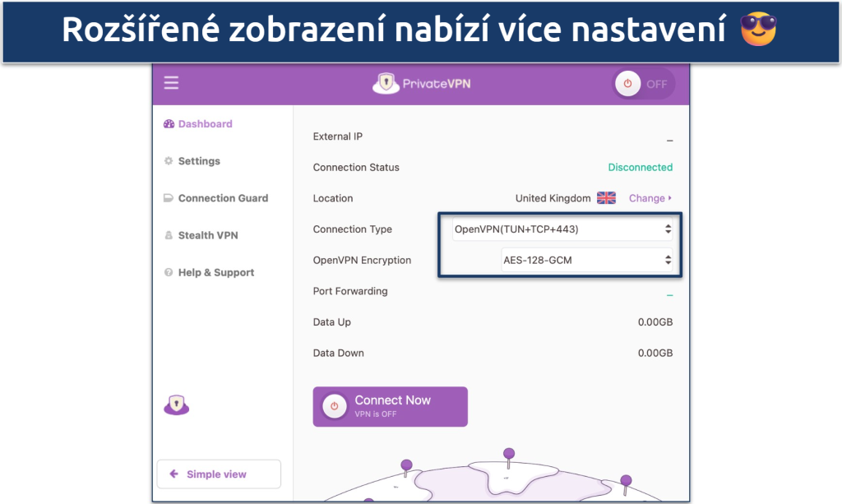Screen dimensions: 842x504
Task: Switch to Simple view
Action: 218,474
